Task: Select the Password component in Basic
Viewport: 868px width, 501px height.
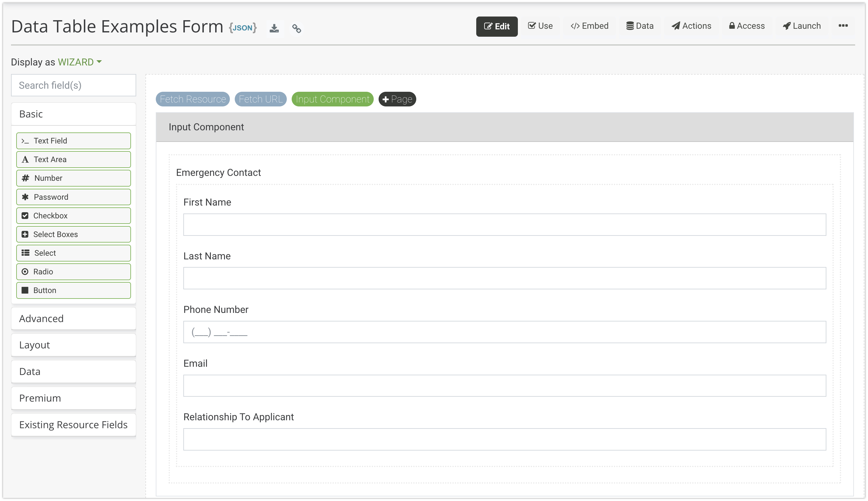Action: 73,197
